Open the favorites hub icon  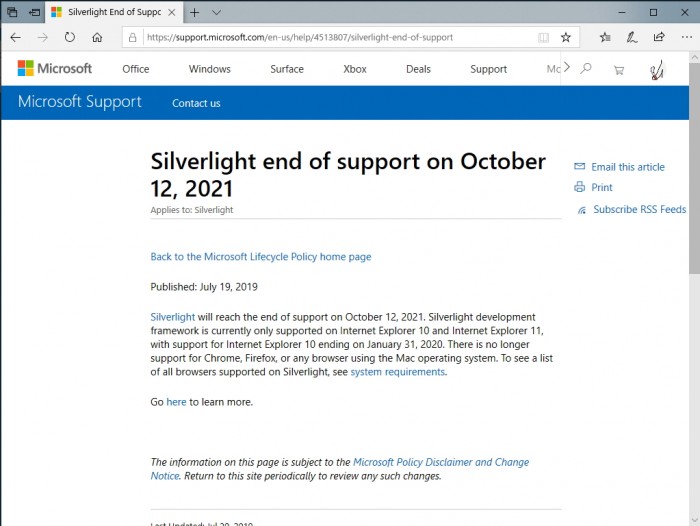click(605, 37)
